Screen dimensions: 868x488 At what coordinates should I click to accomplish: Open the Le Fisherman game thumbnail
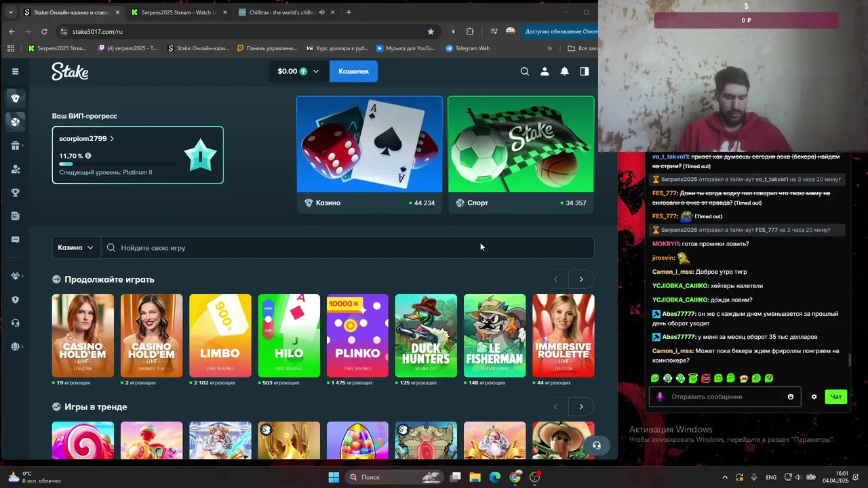click(x=494, y=335)
